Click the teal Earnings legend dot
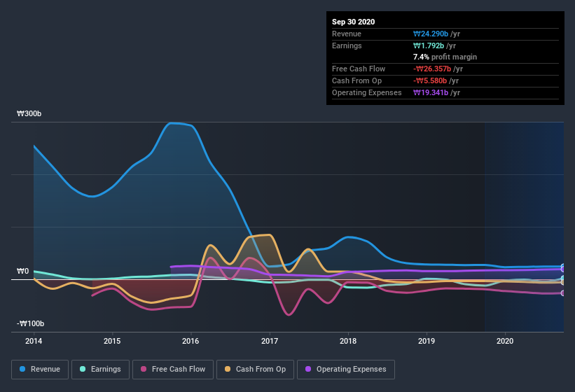Viewport: 575px width, 392px height. [x=83, y=369]
